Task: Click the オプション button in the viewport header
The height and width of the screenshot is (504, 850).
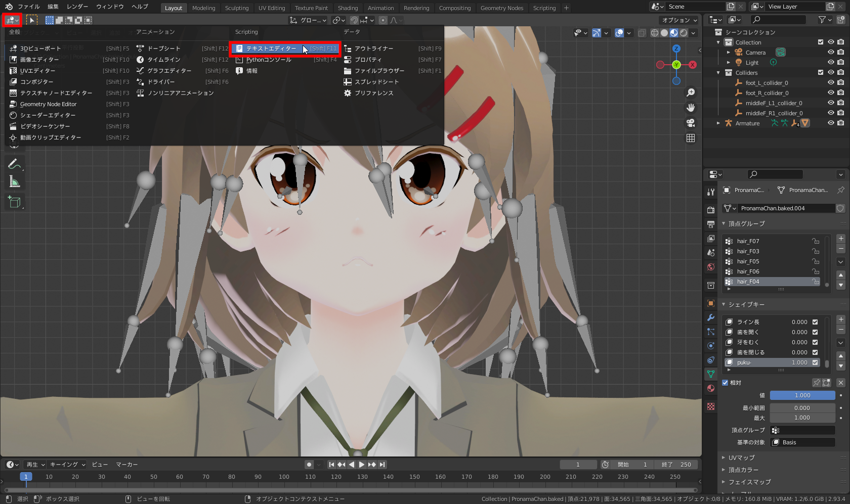Action: pyautogui.click(x=678, y=20)
